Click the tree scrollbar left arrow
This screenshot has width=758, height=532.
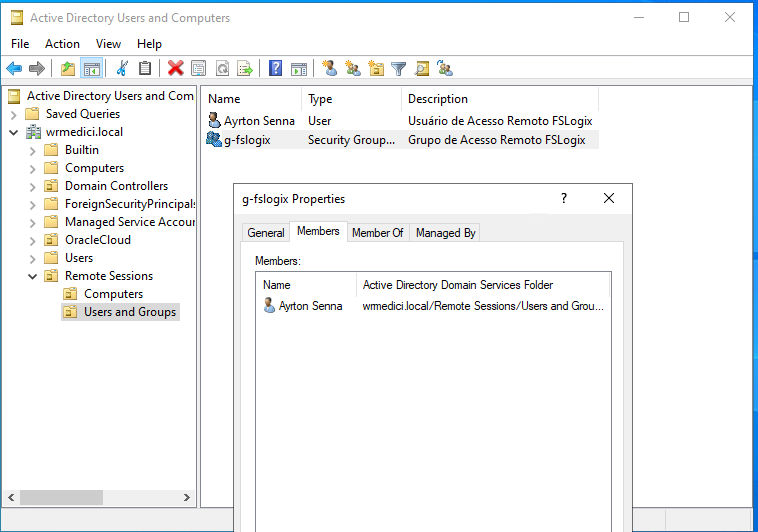[12, 497]
